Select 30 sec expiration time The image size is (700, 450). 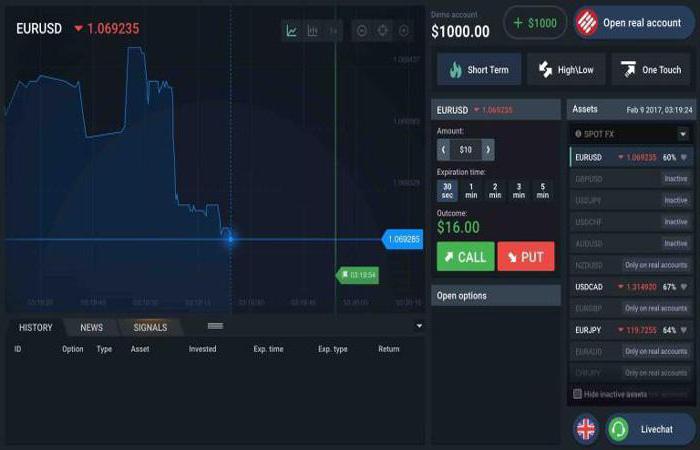(x=447, y=191)
